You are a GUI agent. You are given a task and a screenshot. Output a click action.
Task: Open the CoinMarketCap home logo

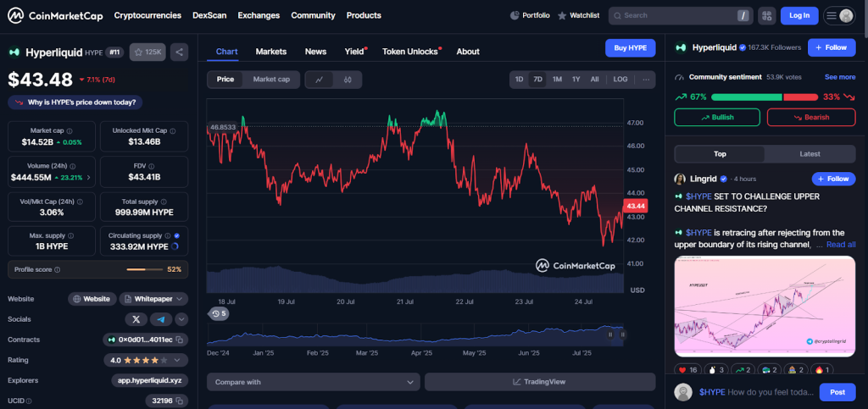coord(55,15)
